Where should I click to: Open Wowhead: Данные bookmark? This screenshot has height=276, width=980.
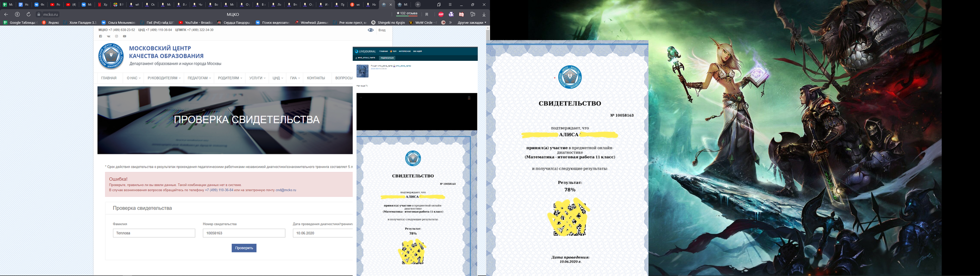[312, 23]
